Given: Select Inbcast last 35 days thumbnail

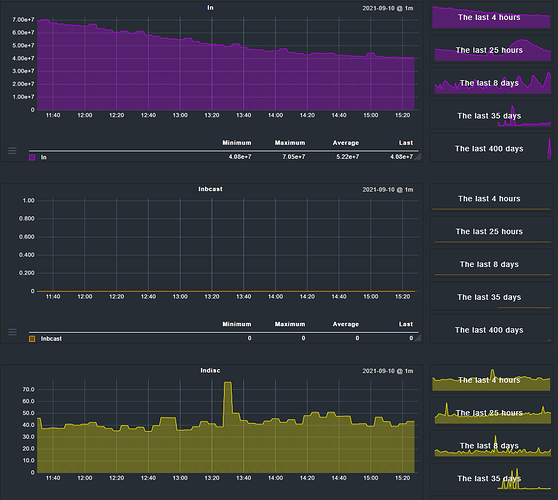Looking at the screenshot, I should point(491,297).
